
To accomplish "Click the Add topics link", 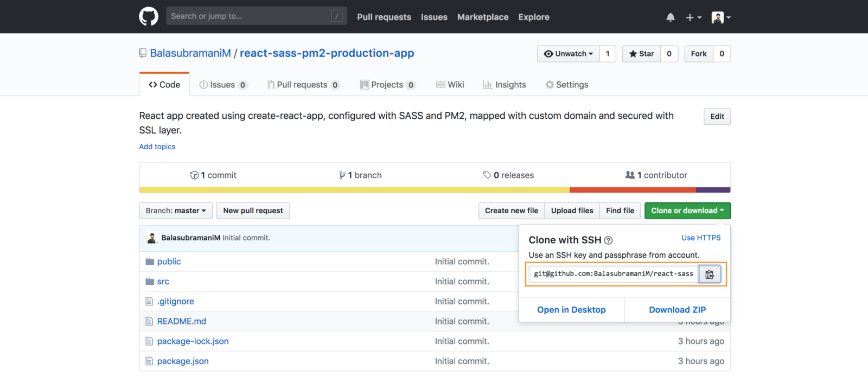I will tap(157, 146).
